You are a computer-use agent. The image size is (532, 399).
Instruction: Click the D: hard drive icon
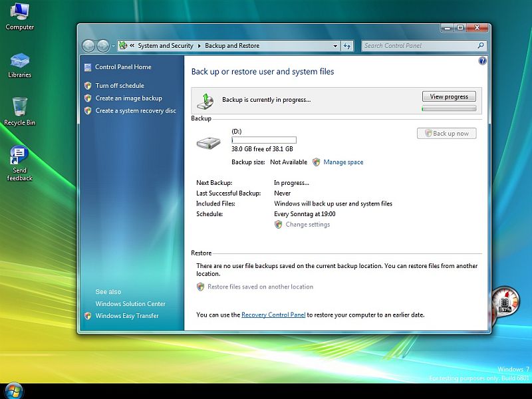coord(209,143)
